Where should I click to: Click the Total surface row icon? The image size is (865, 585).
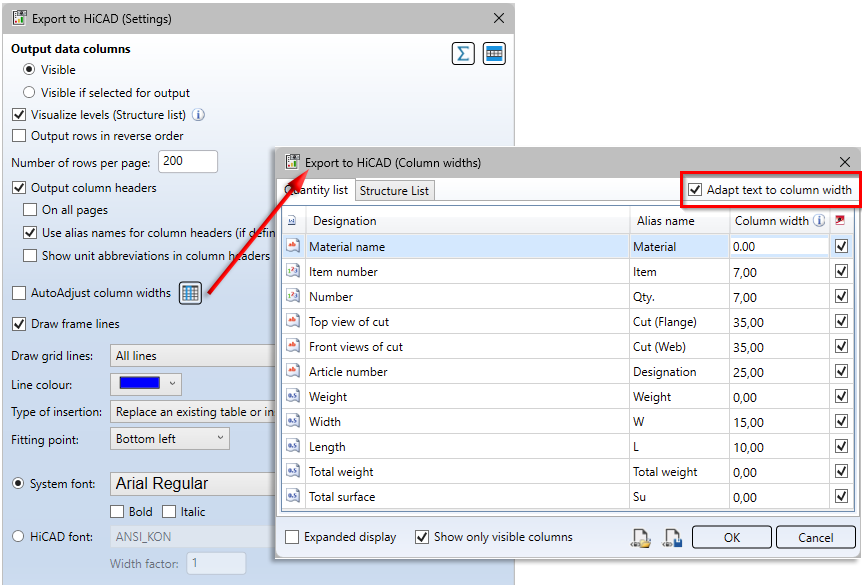click(x=293, y=496)
